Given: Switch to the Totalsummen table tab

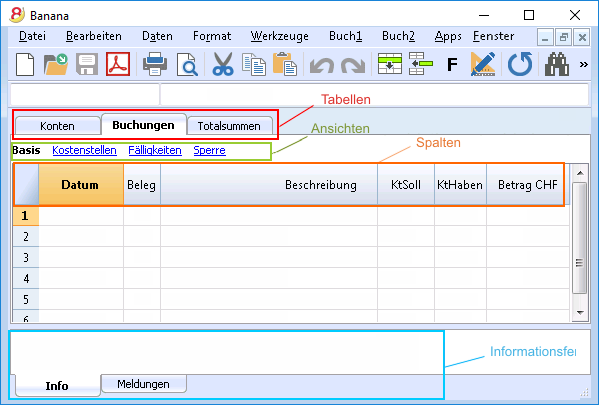Looking at the screenshot, I should [x=229, y=126].
